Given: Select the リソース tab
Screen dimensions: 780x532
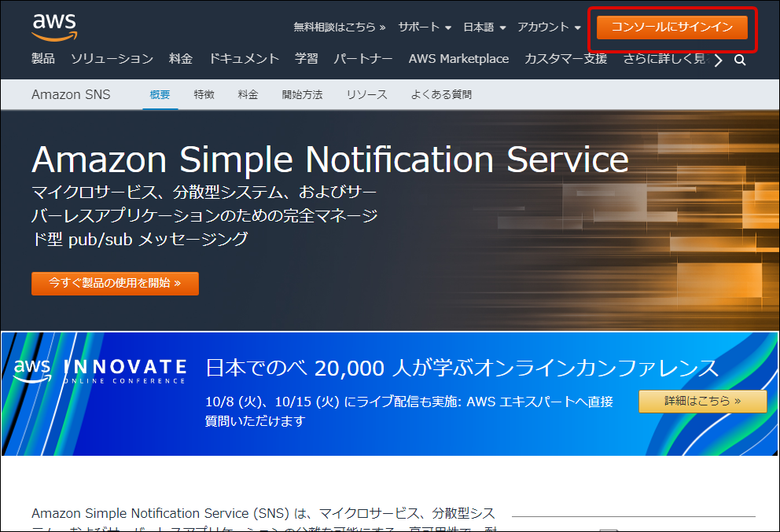Looking at the screenshot, I should (366, 94).
